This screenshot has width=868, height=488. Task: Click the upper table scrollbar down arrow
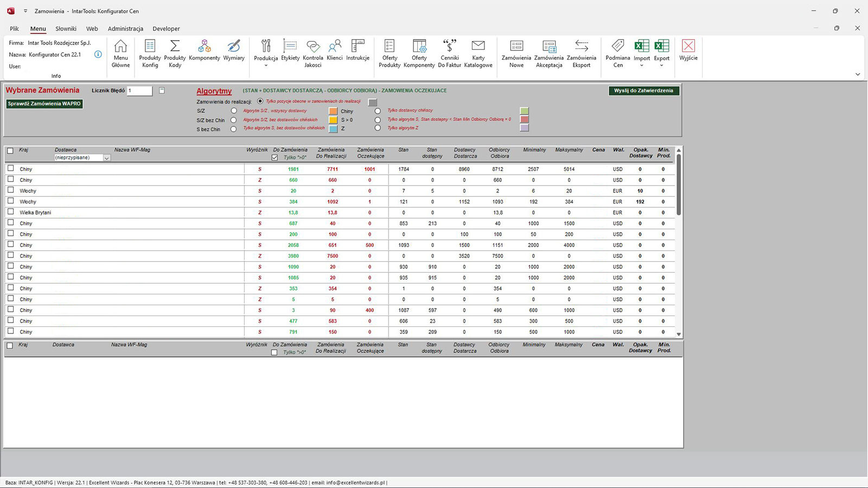(x=679, y=334)
